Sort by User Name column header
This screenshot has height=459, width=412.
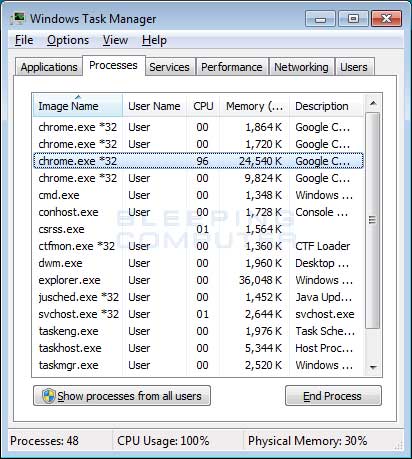155,106
